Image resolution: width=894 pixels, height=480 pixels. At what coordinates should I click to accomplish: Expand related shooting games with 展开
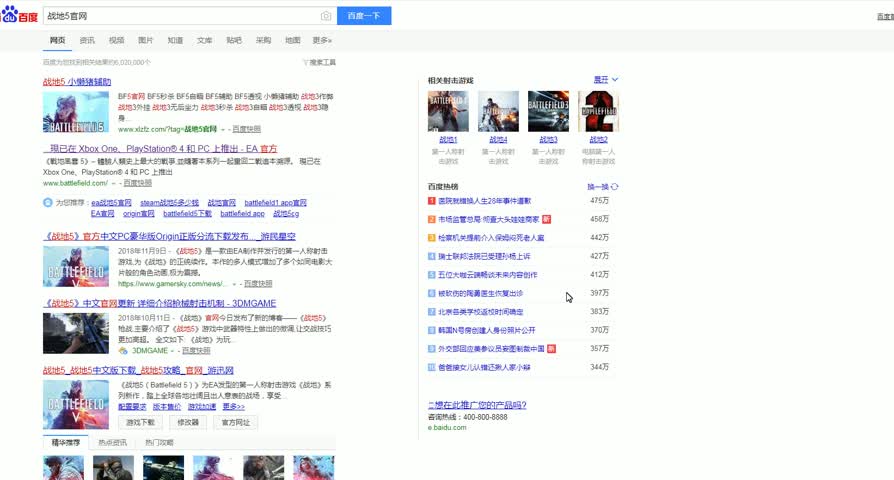click(606, 79)
